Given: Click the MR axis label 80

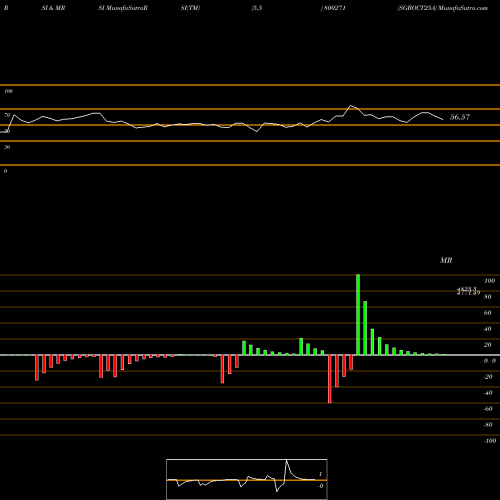Looking at the screenshot, I should pos(488,297).
